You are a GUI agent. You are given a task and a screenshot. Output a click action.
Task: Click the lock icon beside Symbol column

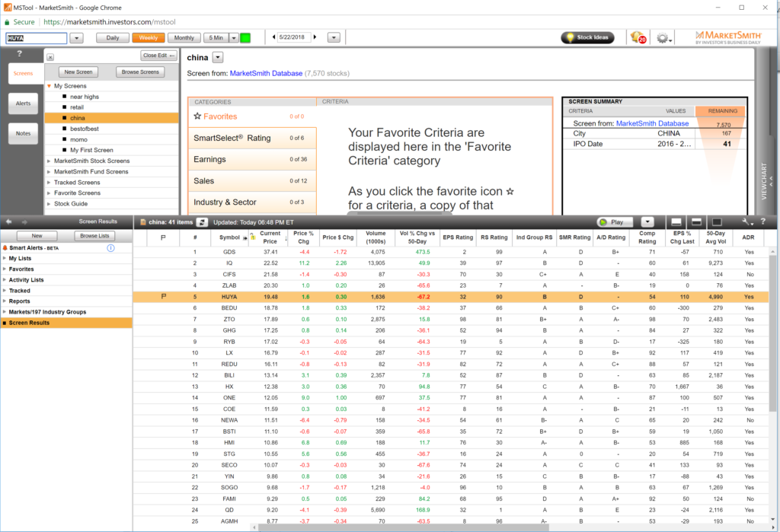[253, 237]
